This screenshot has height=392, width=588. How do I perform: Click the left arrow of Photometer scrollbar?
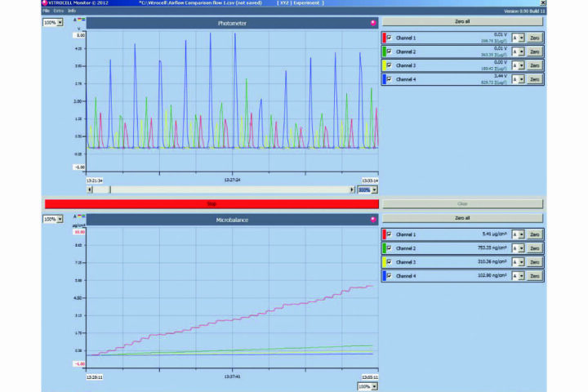pyautogui.click(x=89, y=189)
